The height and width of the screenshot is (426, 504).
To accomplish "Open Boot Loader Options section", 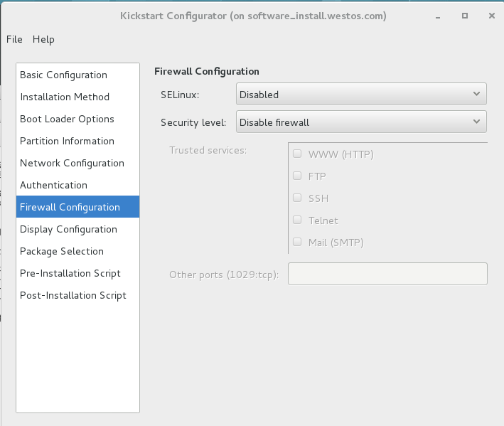I will 67,119.
